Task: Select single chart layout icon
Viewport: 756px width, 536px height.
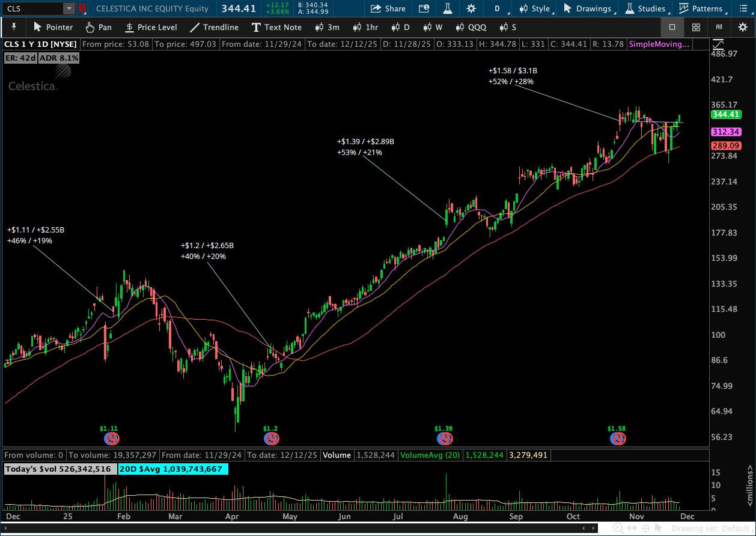Action: point(672,27)
